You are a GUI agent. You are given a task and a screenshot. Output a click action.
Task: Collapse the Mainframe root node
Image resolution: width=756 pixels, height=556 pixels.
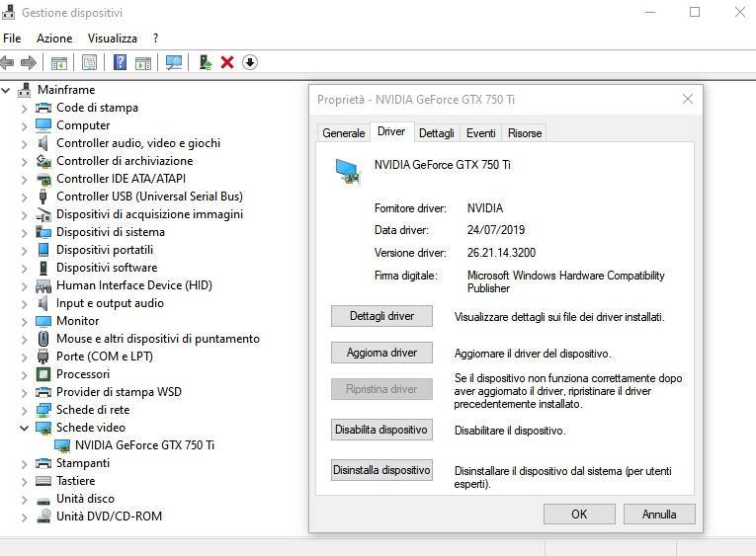(6, 90)
